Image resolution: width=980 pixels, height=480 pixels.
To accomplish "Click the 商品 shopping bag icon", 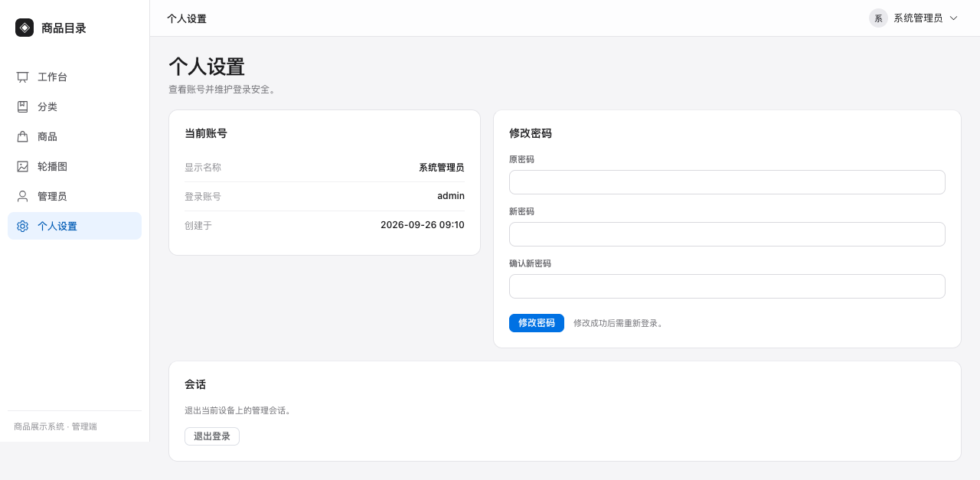I will [23, 137].
